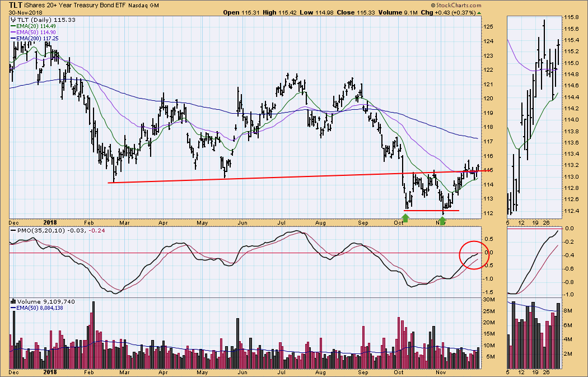Image resolution: width=588 pixels, height=377 pixels.
Task: Click the '125' label on the price axis
Action: [488, 27]
